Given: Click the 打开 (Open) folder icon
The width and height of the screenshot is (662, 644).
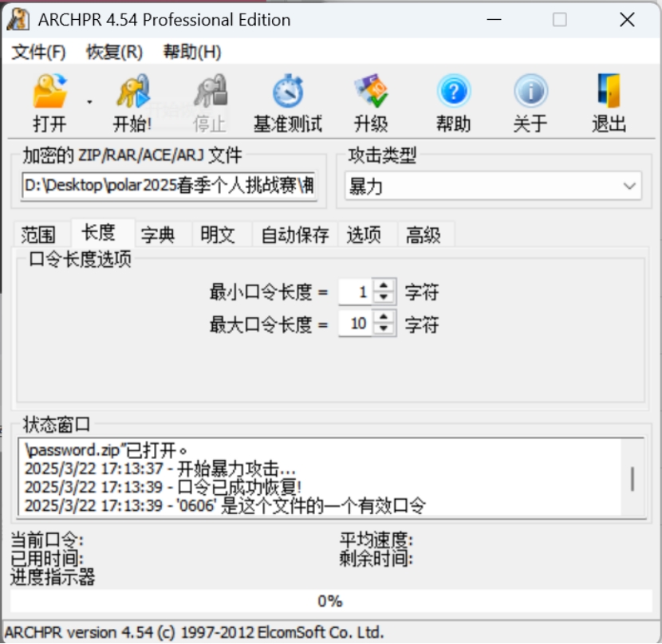Looking at the screenshot, I should 49,90.
